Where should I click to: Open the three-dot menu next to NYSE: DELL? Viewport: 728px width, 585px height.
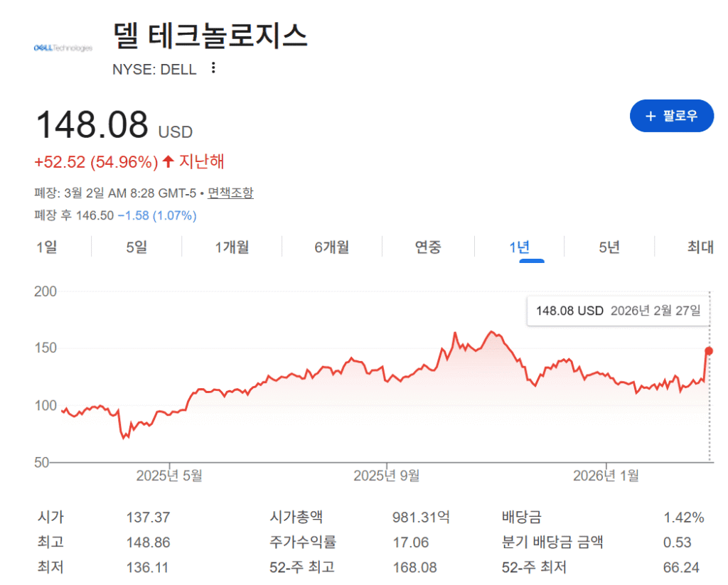click(213, 68)
